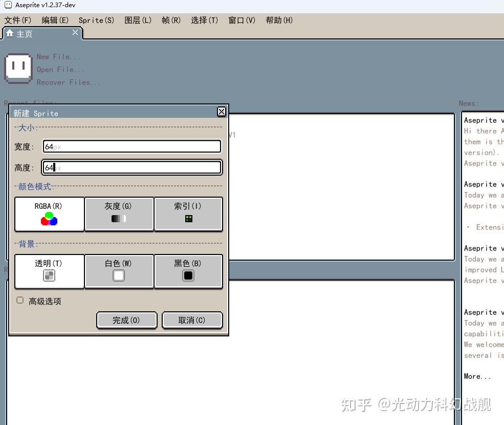Click the Open File... link
This screenshot has height=425, width=504.
pos(60,69)
